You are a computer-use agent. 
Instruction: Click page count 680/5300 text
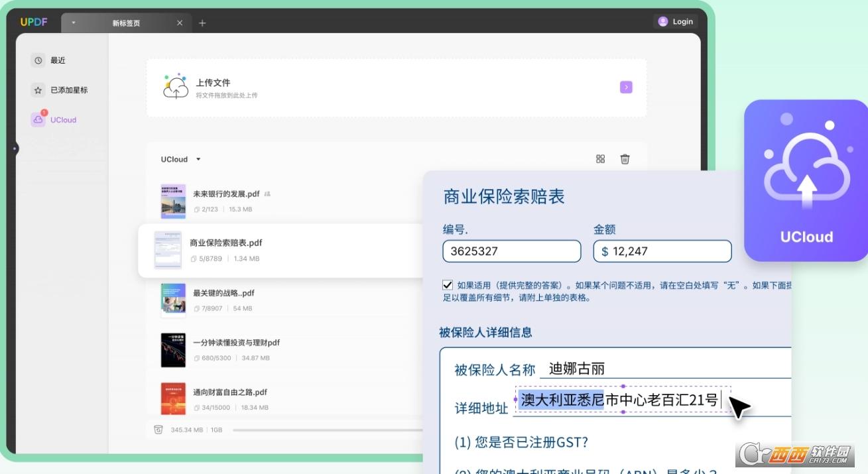pyautogui.click(x=216, y=358)
